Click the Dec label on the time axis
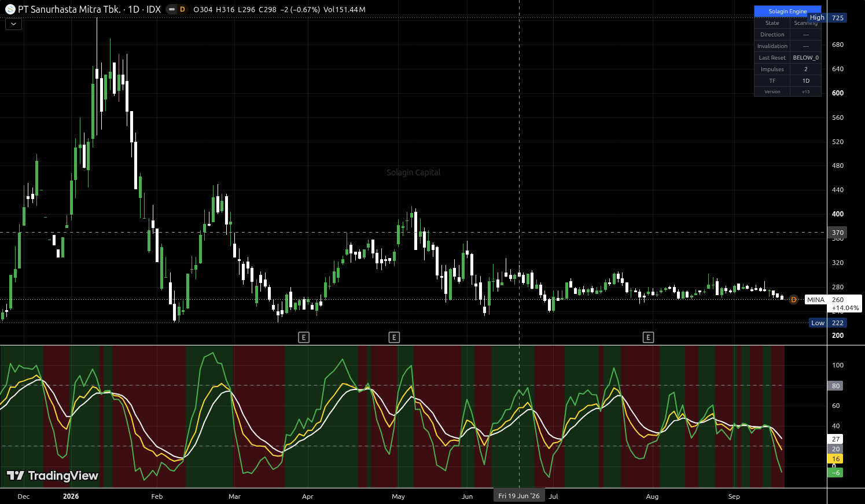The width and height of the screenshot is (865, 504). pos(24,496)
